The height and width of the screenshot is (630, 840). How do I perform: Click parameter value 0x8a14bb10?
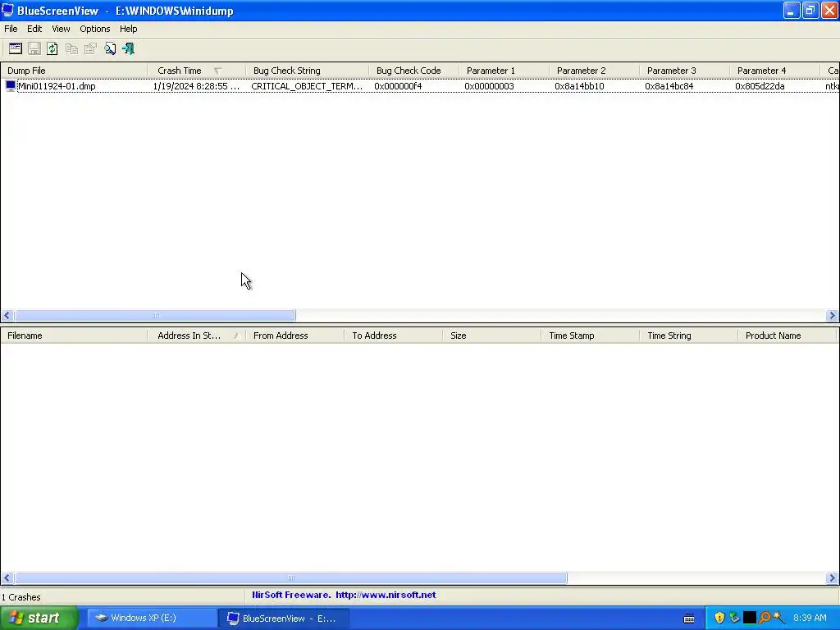[579, 86]
